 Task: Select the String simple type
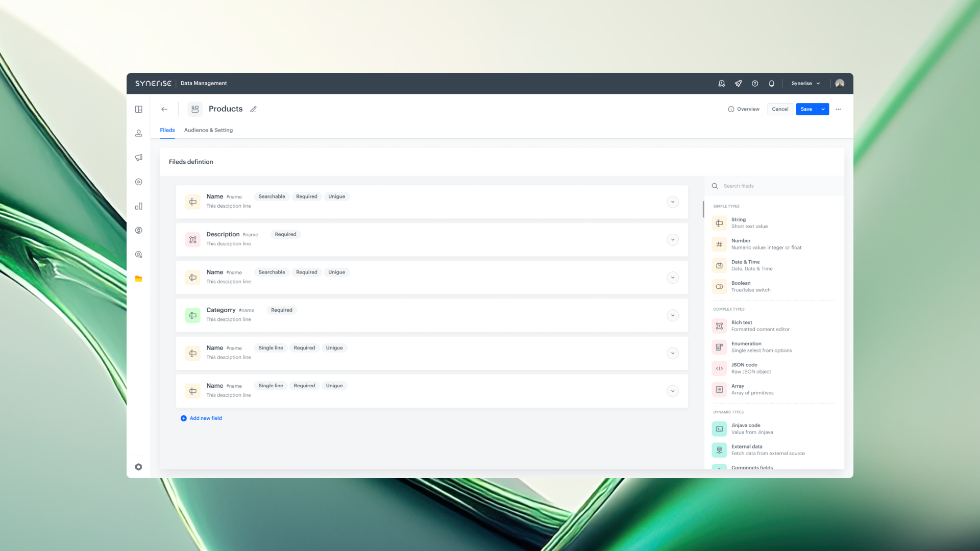coord(739,223)
